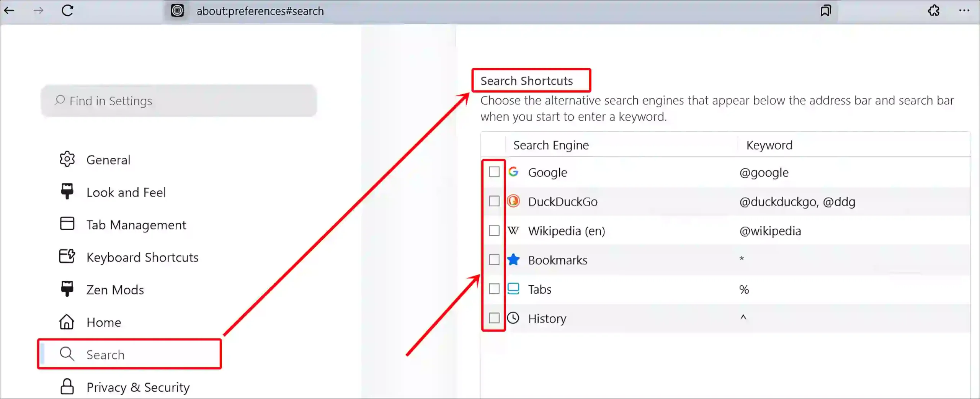Check the History shortcut checkbox

coord(494,318)
